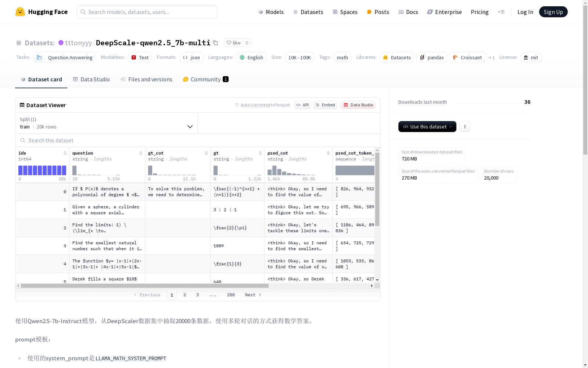Click the tttonyyy owner link

(x=78, y=43)
